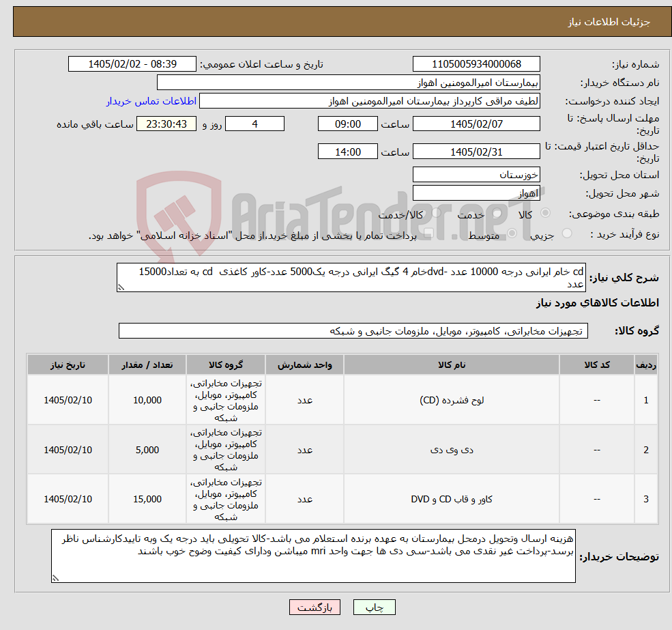Click the delivery city field اهواز
This screenshot has height=630, width=672.
(476, 193)
